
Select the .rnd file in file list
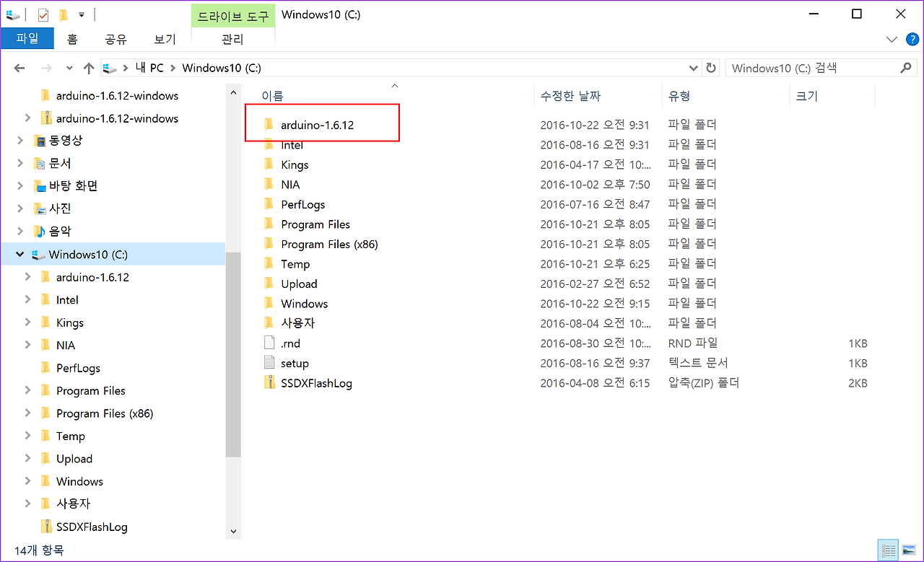coord(290,343)
